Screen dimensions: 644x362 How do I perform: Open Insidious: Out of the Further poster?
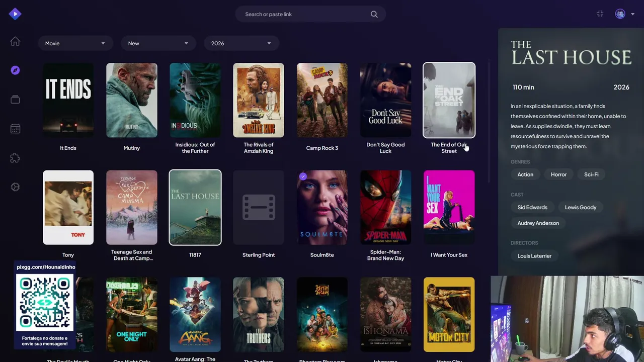point(195,100)
